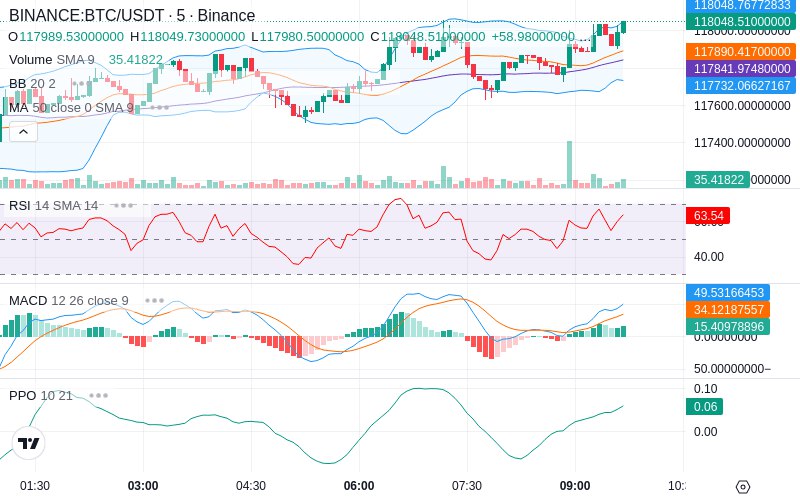Open more options for the PPO indicator
This screenshot has height=500, width=800.
click(x=98, y=395)
